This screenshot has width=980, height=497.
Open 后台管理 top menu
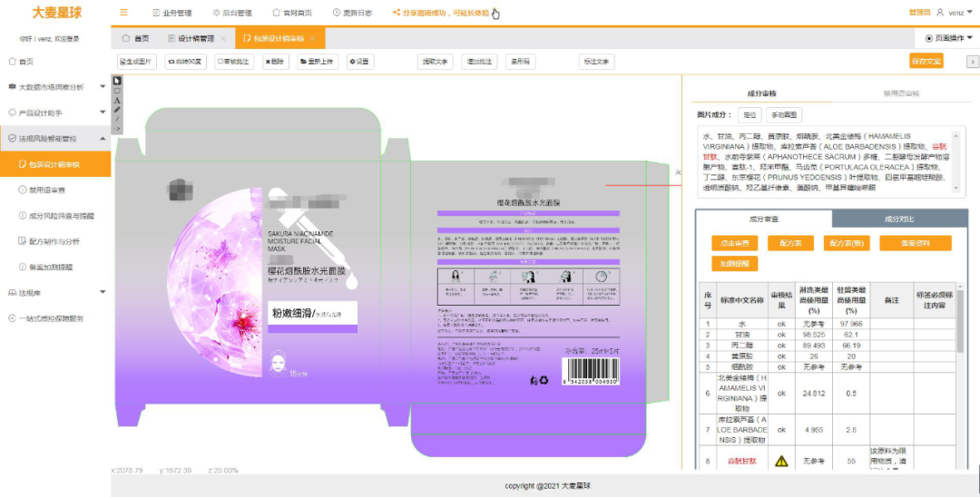click(232, 13)
